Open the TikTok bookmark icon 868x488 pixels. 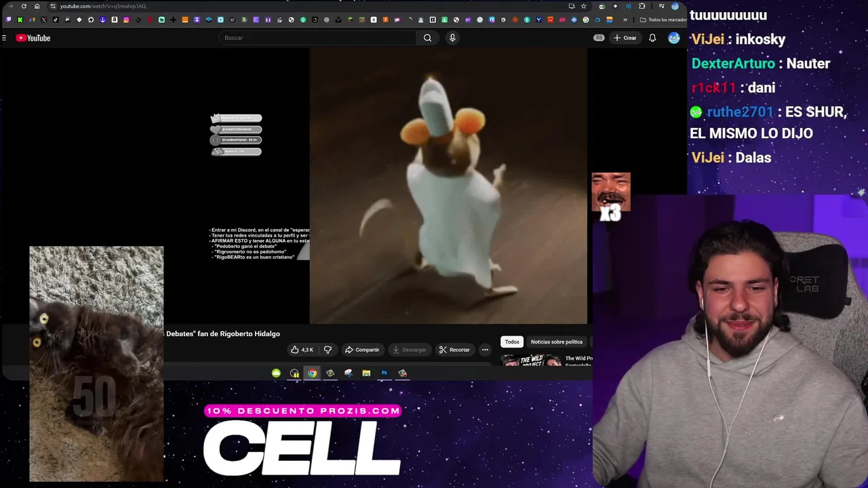point(56,20)
